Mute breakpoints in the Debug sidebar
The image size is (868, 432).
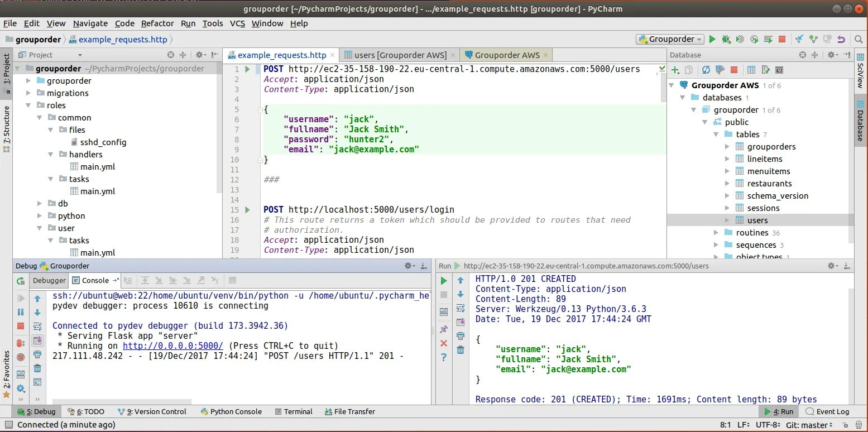click(21, 357)
